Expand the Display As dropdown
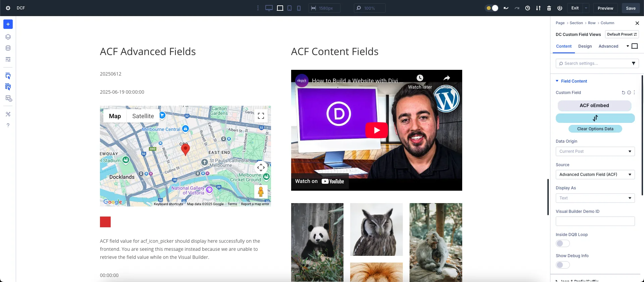Screen dimensions: 644x282 pos(595,198)
